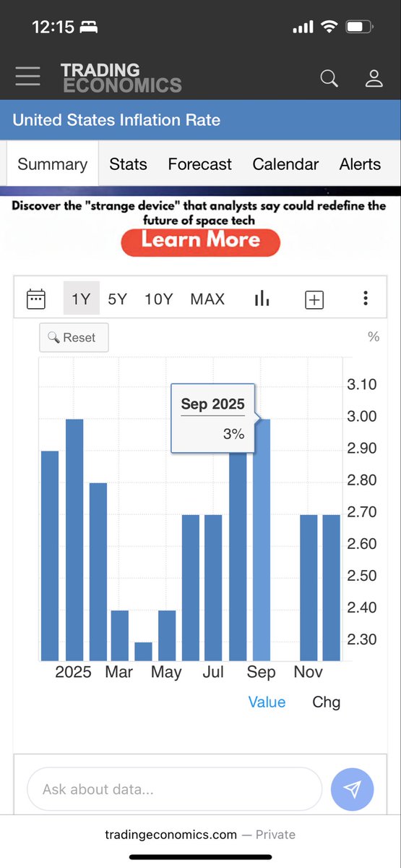The height and width of the screenshot is (868, 401).
Task: Open the three-dot chart options menu
Action: pyautogui.click(x=366, y=299)
